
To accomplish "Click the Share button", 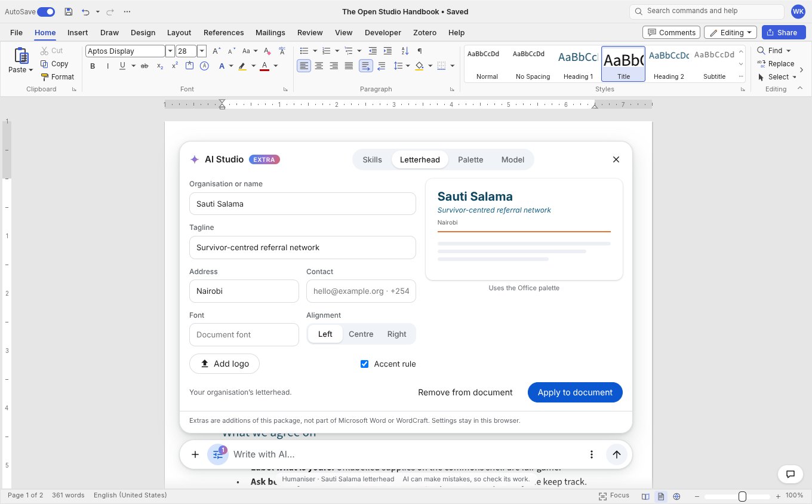I will 783,33.
